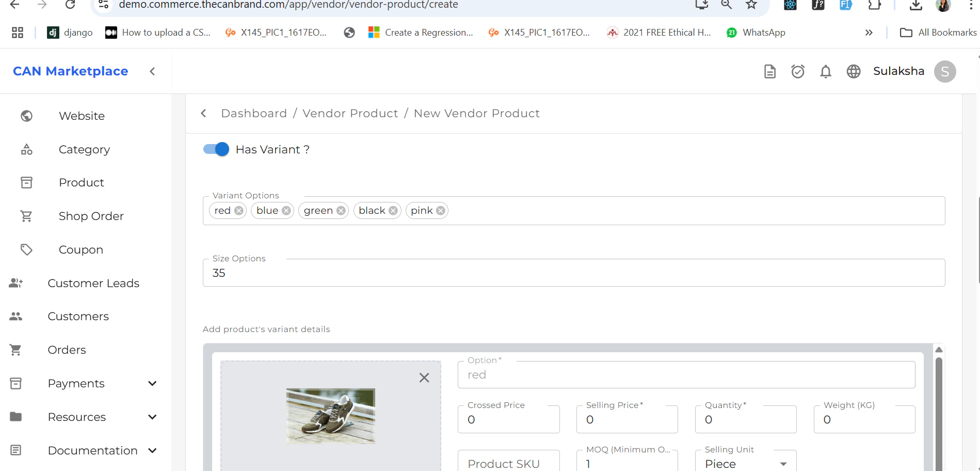
Task: Click the Option red field
Action: [x=686, y=375]
